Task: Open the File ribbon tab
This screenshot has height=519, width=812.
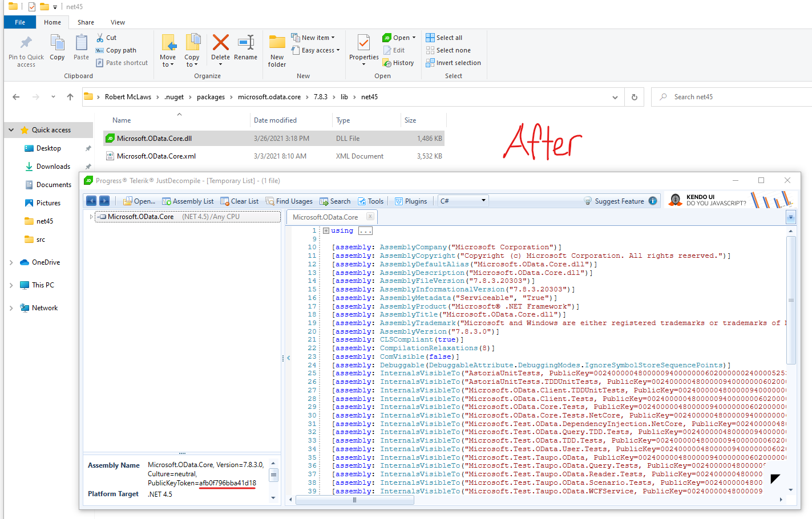Action: tap(20, 22)
